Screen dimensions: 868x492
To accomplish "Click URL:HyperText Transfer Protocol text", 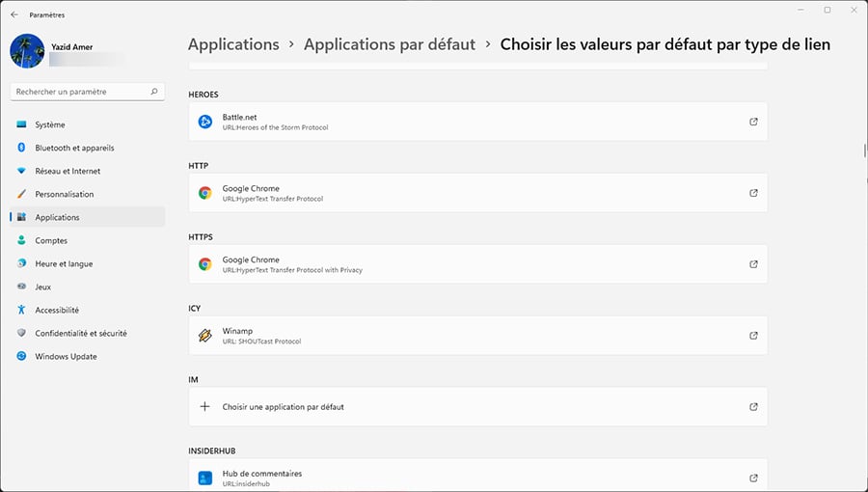I will pos(273,199).
